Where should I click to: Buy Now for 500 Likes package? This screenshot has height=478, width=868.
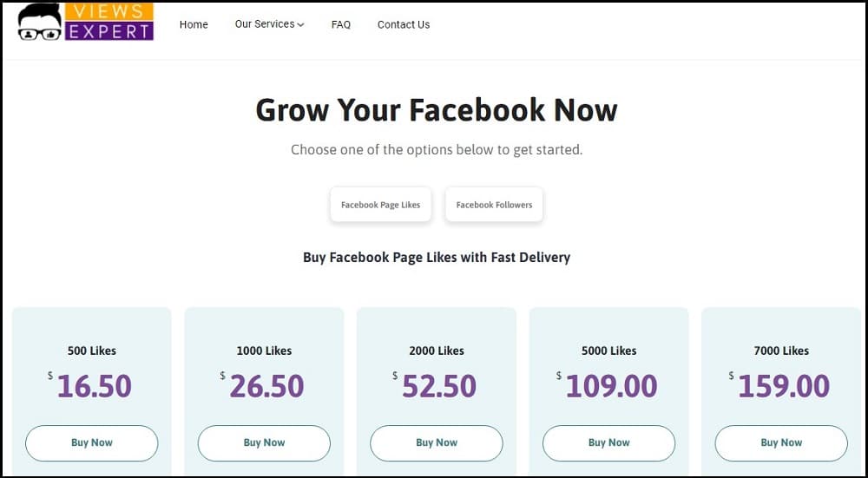(92, 442)
